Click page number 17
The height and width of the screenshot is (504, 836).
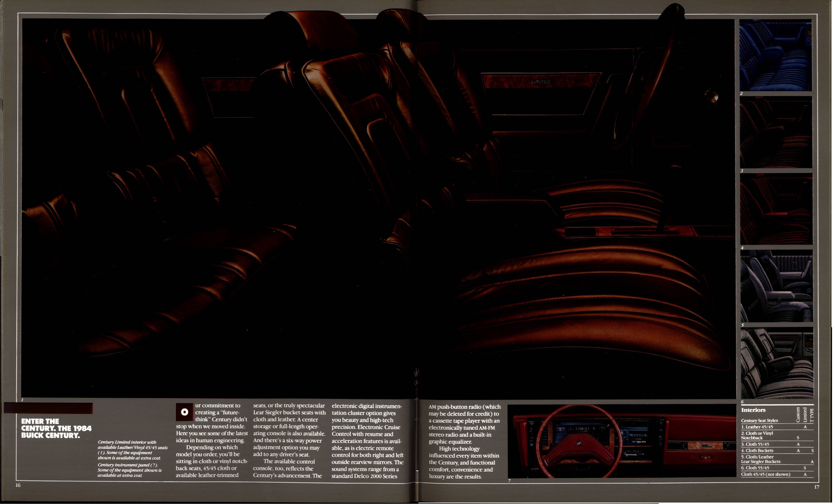click(817, 487)
